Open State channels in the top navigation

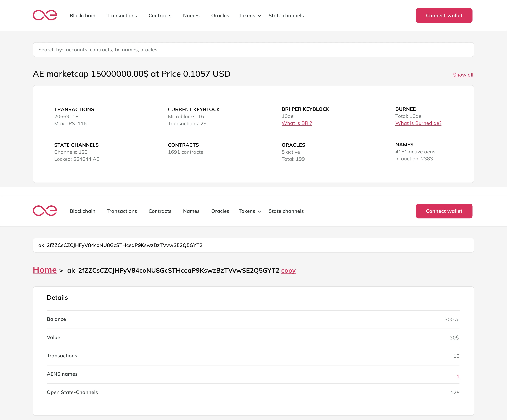point(286,15)
